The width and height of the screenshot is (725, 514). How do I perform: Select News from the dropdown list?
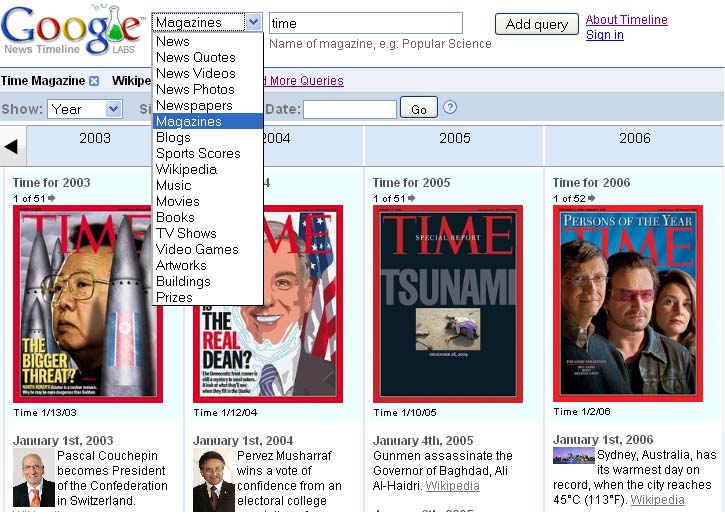click(x=208, y=41)
